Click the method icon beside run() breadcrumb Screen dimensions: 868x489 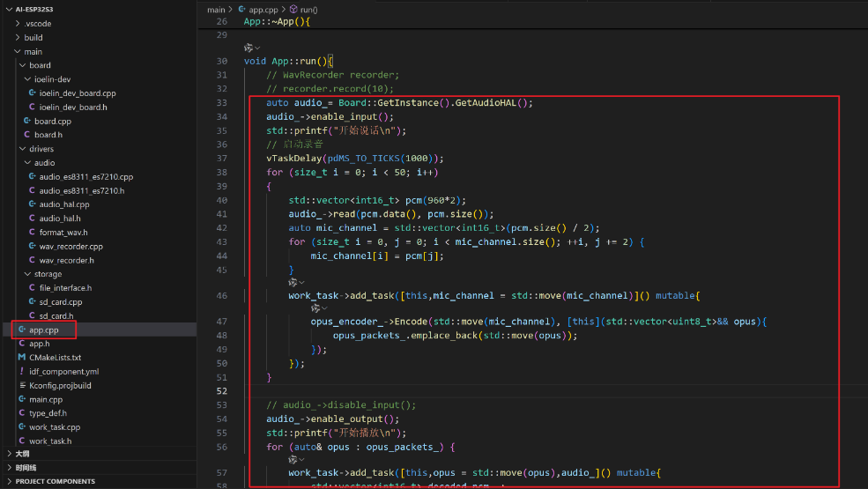click(x=293, y=10)
